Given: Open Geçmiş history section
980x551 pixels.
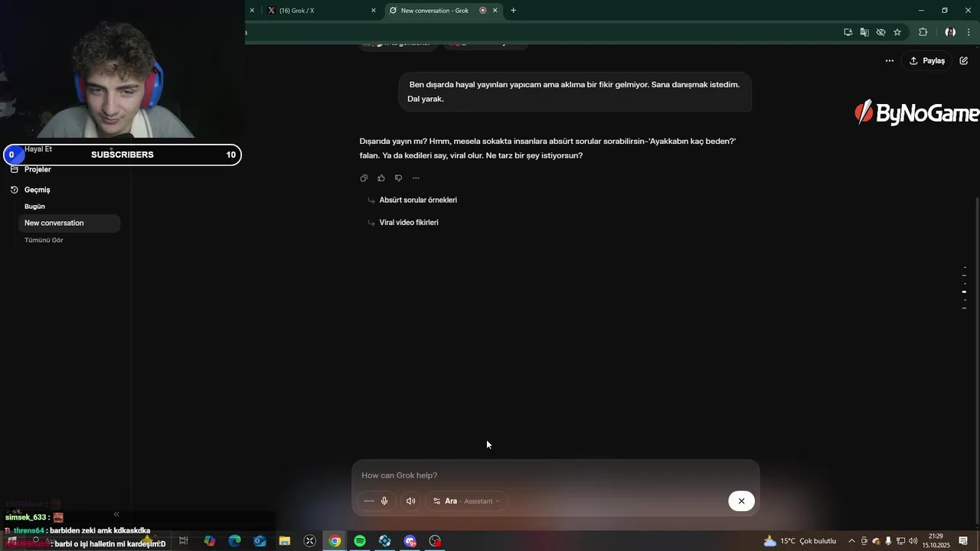Looking at the screenshot, I should pyautogui.click(x=37, y=190).
